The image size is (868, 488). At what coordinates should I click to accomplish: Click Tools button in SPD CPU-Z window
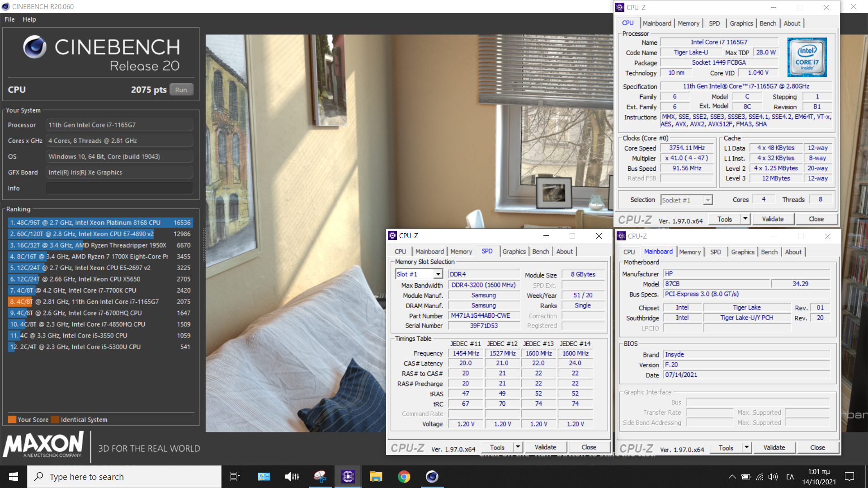pyautogui.click(x=497, y=447)
